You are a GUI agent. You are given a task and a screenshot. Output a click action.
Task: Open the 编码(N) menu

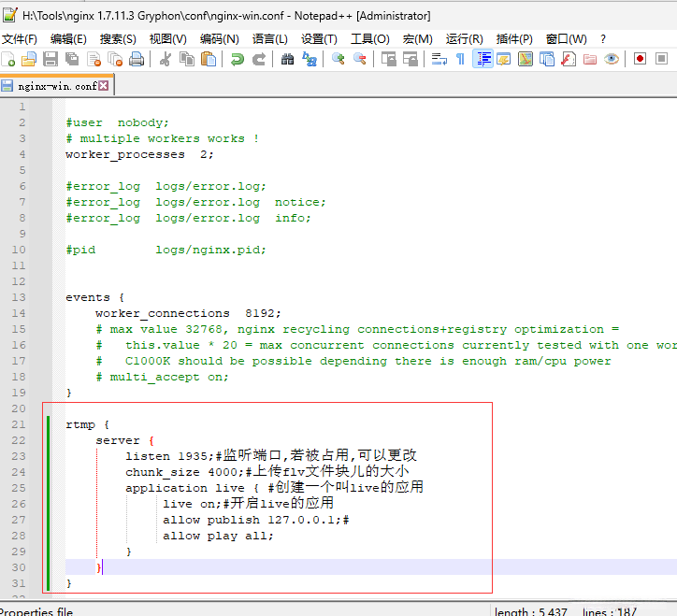[x=219, y=38]
